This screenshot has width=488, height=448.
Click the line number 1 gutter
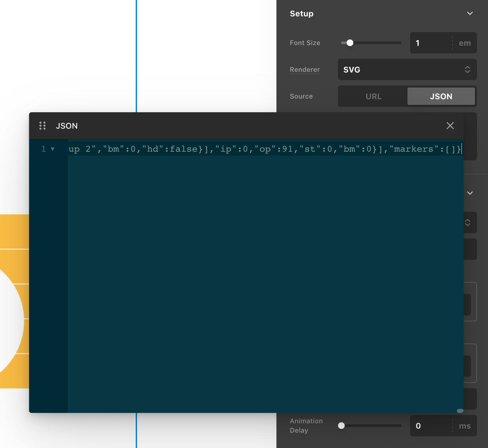43,149
